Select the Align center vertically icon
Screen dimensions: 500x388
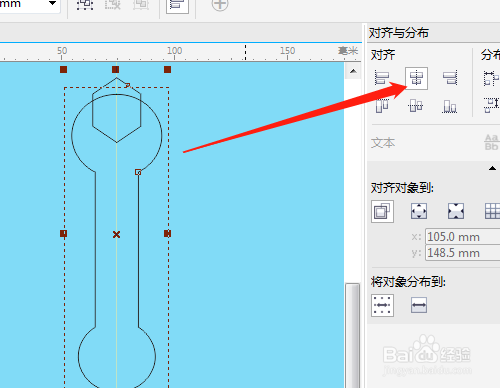click(x=416, y=106)
